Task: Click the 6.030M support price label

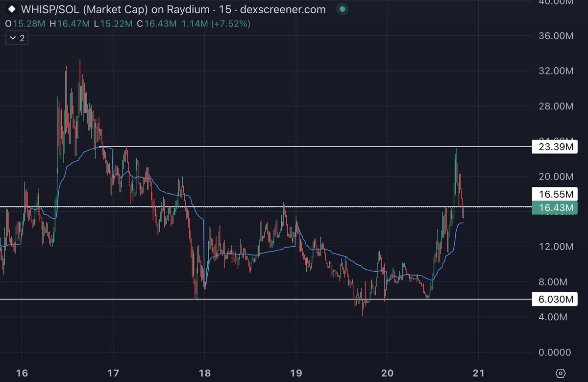Action: pos(555,299)
